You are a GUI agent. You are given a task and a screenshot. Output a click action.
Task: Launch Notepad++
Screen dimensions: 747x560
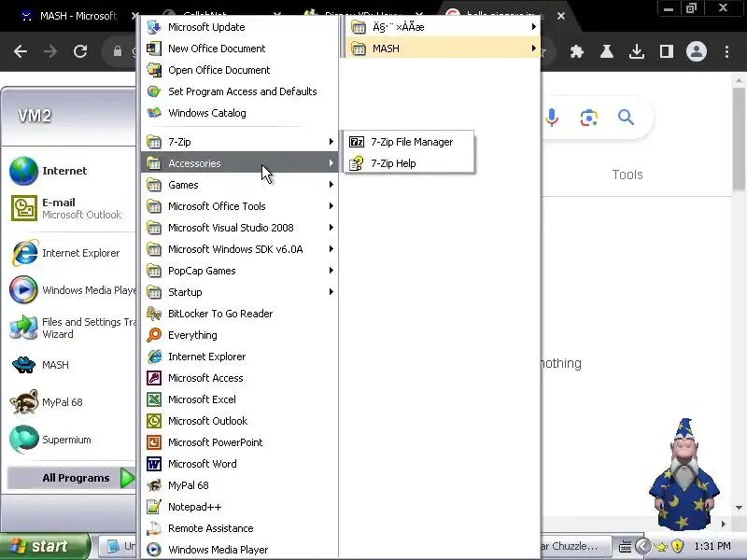click(x=239, y=506)
